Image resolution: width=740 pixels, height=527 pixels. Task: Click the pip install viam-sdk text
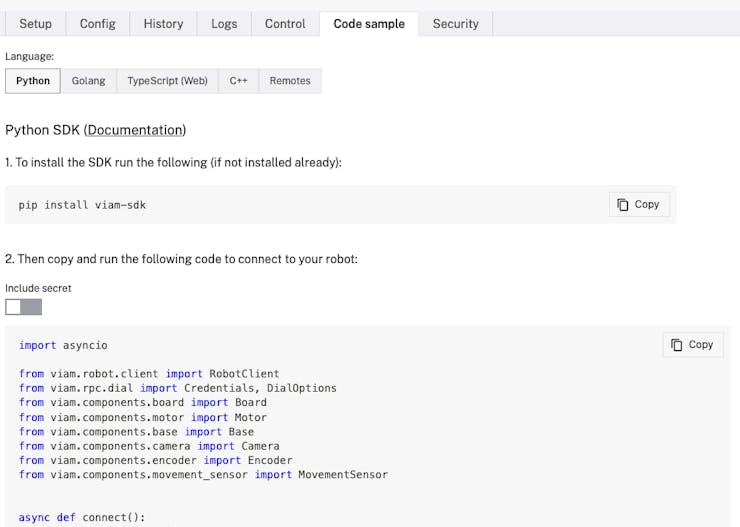(x=82, y=205)
